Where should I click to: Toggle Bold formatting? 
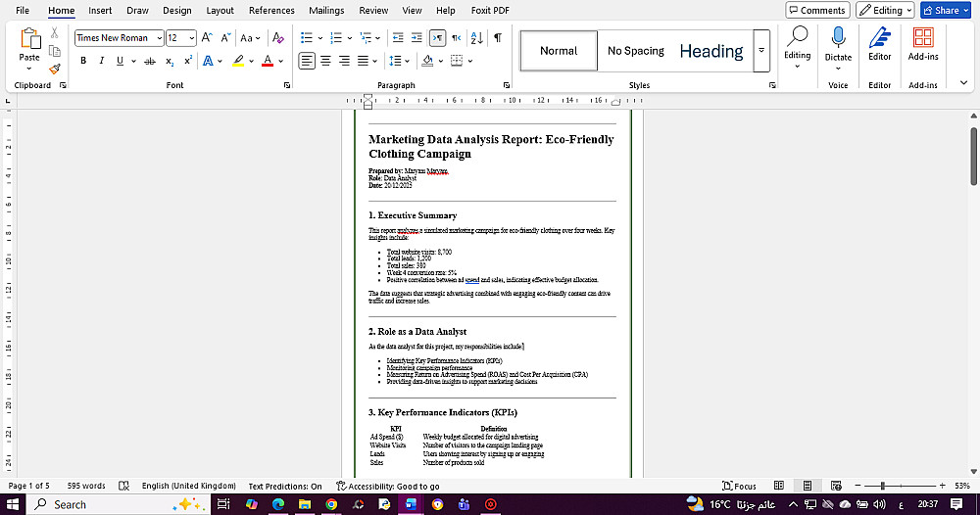pos(83,61)
